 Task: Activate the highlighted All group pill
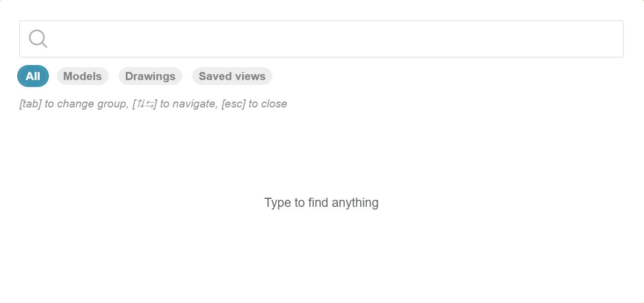coord(33,76)
